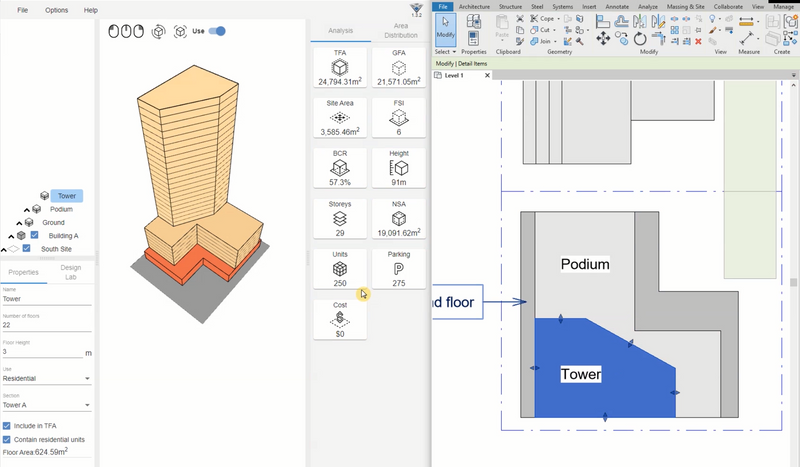
Task: Uncheck the Building A visibility checkbox
Action: [x=35, y=235]
